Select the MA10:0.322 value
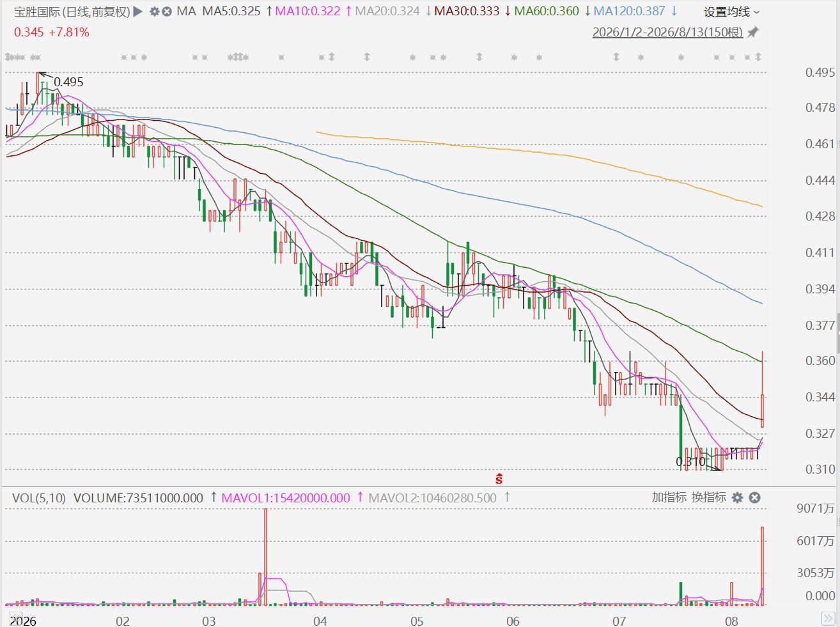This screenshot has height=627, width=840. point(307,12)
